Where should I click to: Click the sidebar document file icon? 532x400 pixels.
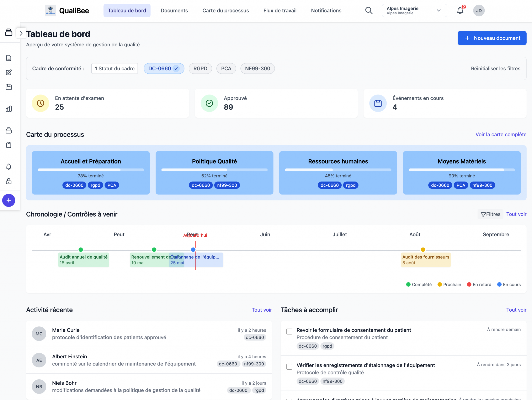pos(9,58)
